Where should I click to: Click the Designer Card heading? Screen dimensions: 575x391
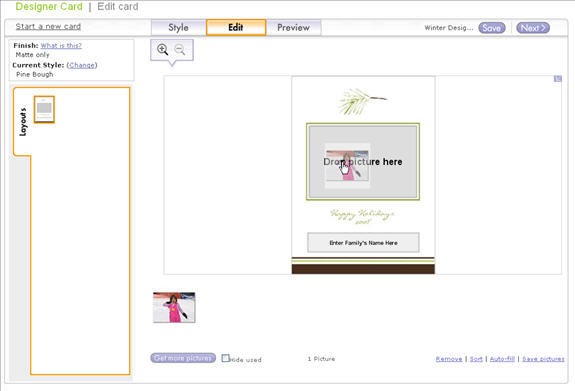tap(49, 7)
